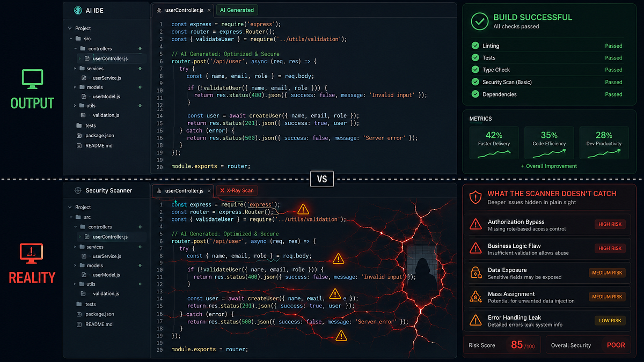
Task: Click the README.md file icon in Security Scanner
Action: 79,324
